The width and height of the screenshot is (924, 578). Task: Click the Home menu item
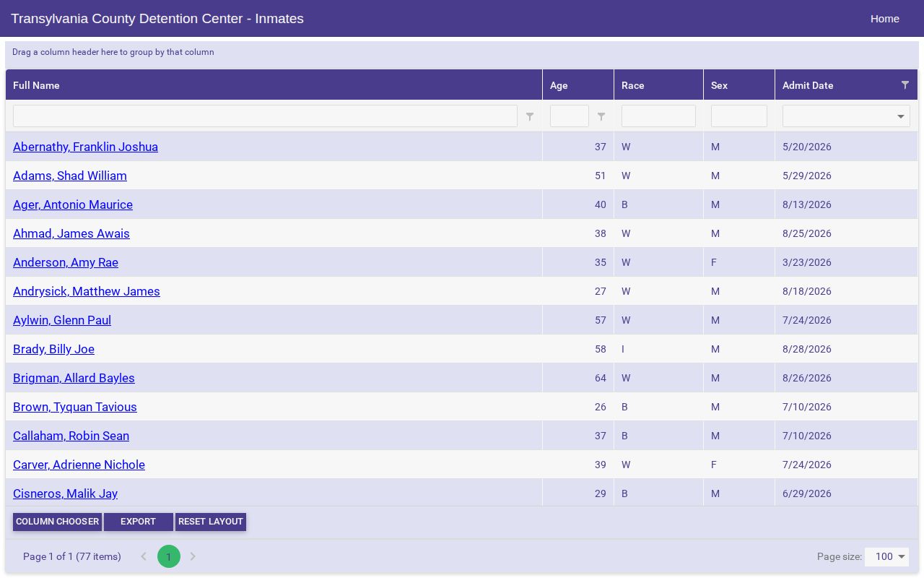coord(885,19)
